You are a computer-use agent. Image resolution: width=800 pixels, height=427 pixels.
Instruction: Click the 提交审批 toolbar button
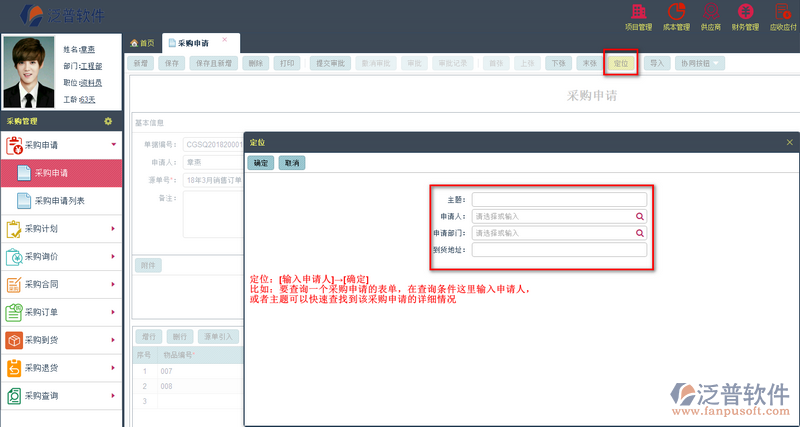click(x=330, y=63)
